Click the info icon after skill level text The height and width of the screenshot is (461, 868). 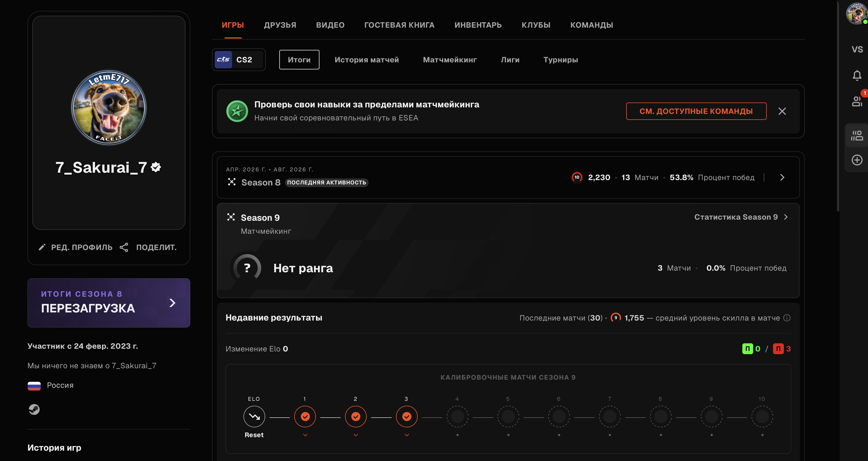point(787,318)
